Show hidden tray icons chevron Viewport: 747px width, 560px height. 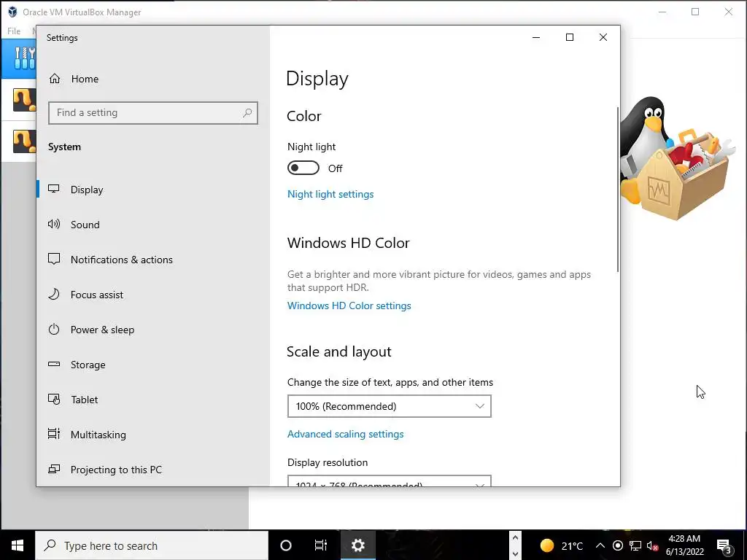tap(600, 545)
